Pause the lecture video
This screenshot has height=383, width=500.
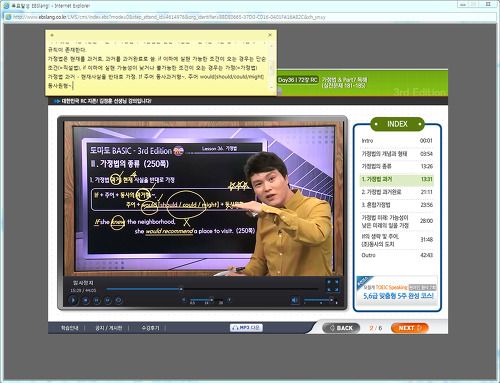(96, 300)
